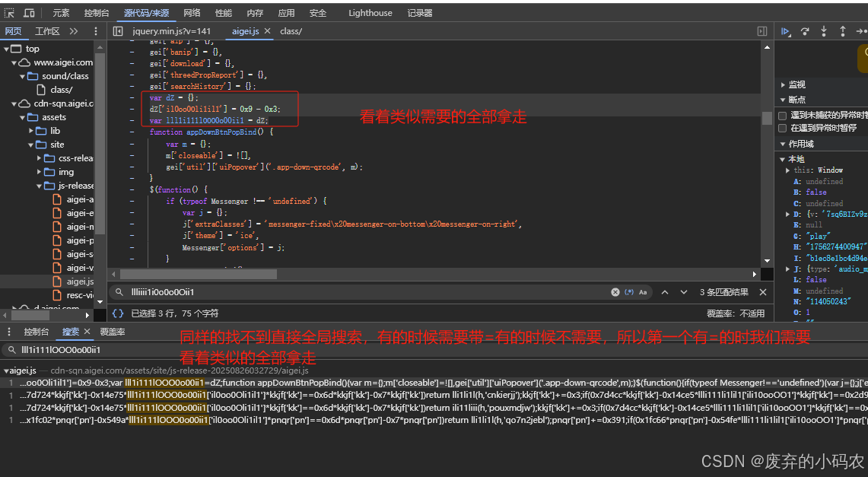Screen dimensions: 868x477
Task: Open the jquery.min.js?v=141 editor tab
Action: pos(172,31)
